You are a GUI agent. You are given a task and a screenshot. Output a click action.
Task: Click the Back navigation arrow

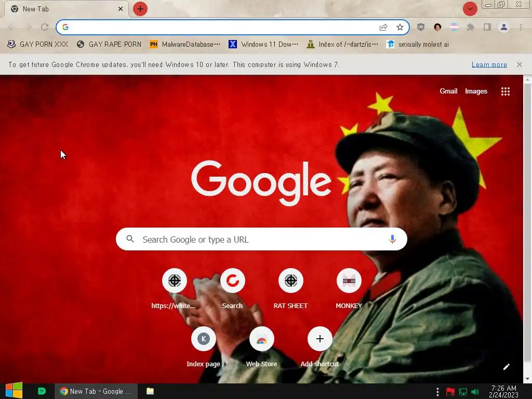point(11,27)
